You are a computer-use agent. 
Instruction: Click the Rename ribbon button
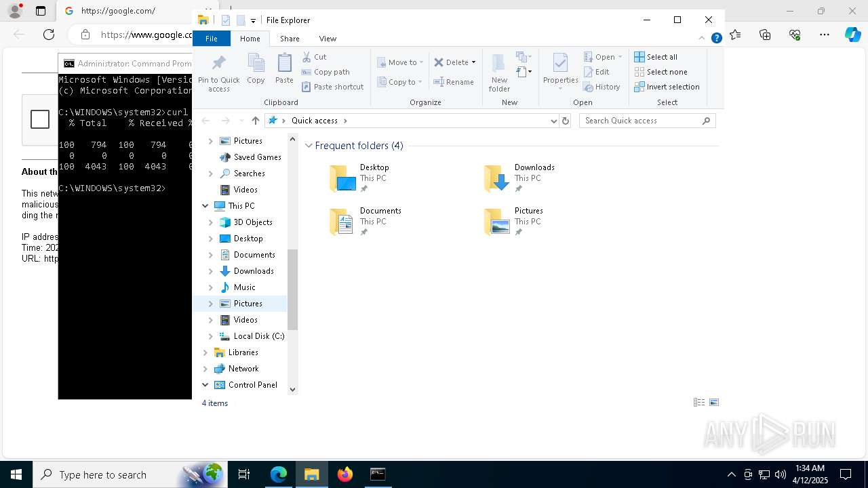[x=454, y=82]
